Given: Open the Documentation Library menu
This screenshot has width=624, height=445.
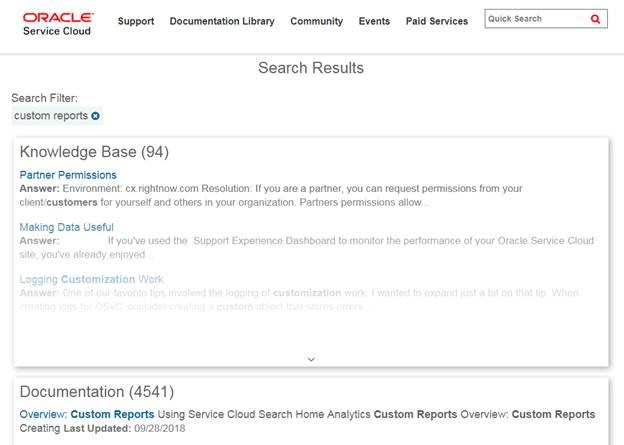Looking at the screenshot, I should 222,21.
